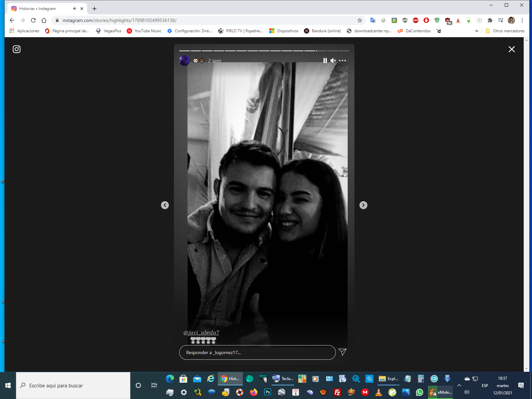Send reply with paper plane icon
Screen dimensions: 532x399
coord(342,352)
